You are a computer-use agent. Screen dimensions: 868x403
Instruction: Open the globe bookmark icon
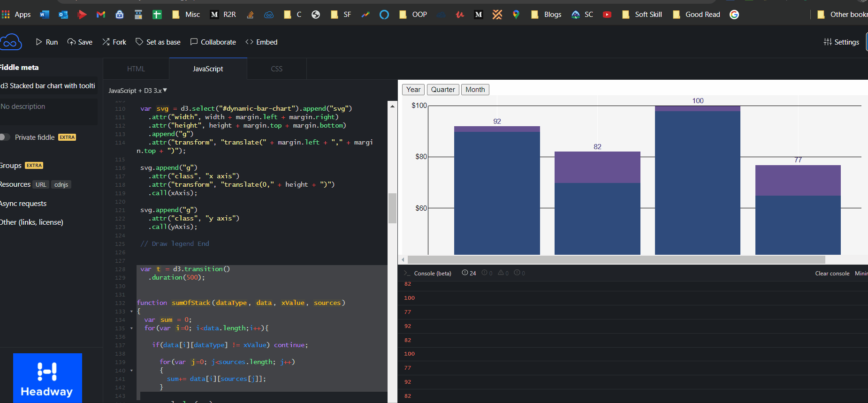coord(316,15)
